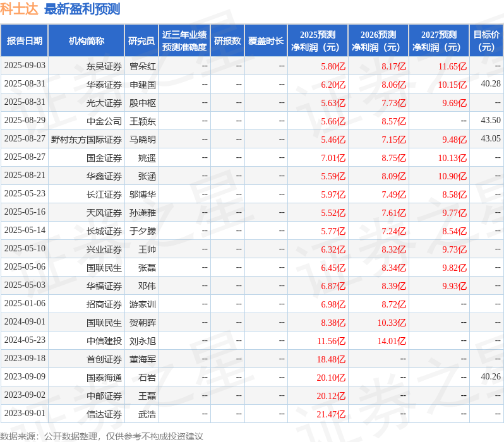Click date cell 2025-05-06
Screen dimensions: 504x442
25,267
